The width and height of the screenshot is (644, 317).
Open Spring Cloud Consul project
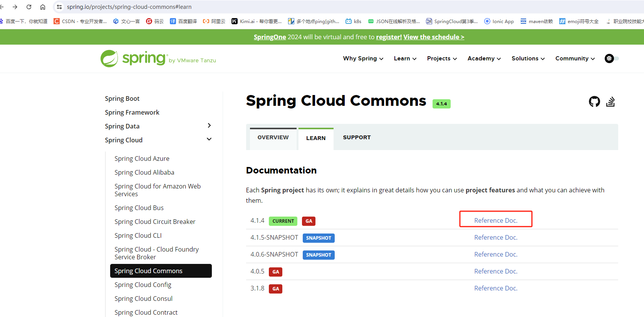click(x=143, y=299)
